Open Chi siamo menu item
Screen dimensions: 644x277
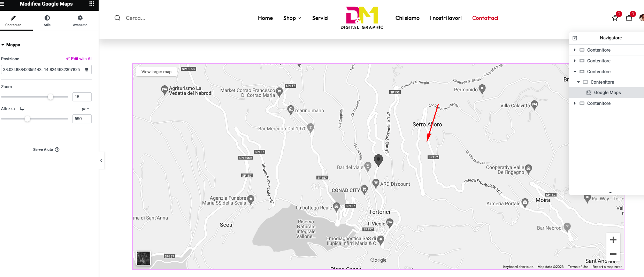(407, 18)
